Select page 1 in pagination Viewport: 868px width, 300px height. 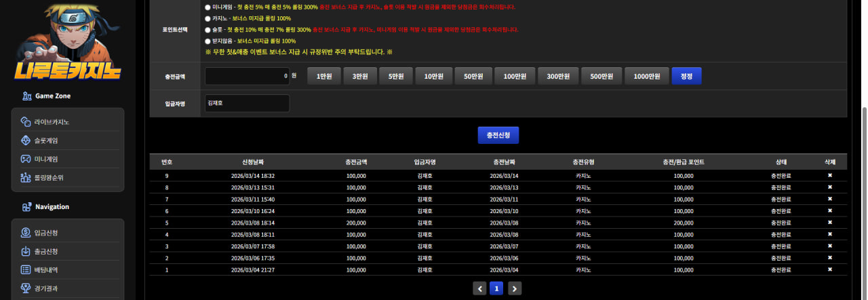coord(496,288)
